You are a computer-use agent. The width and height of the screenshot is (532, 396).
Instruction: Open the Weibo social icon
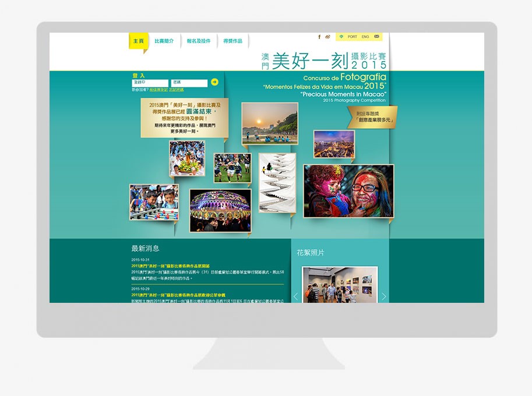tap(327, 37)
